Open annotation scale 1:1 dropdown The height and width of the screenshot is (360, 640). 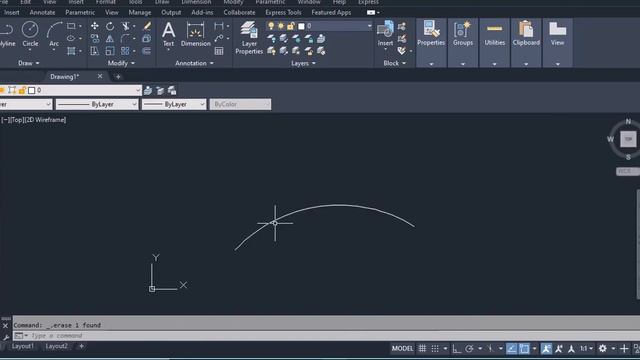pos(587,349)
